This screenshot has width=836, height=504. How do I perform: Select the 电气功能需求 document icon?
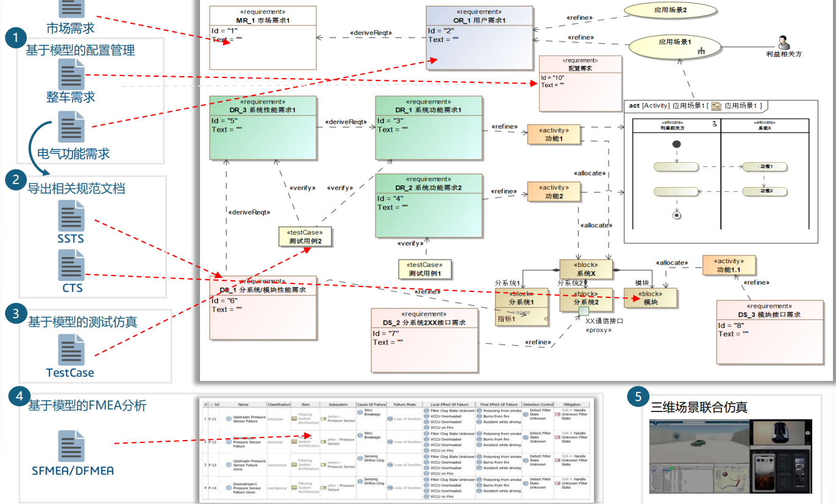[71, 127]
